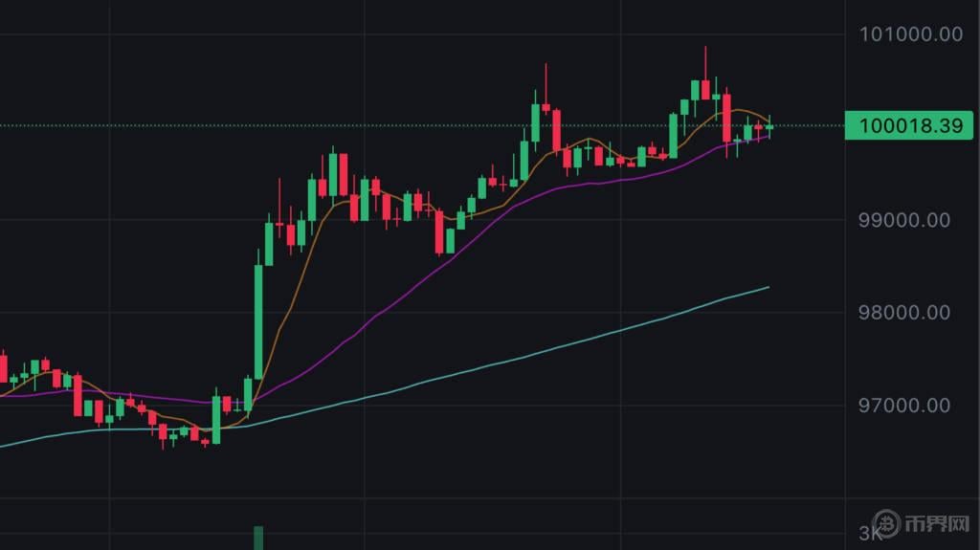980x550 pixels.
Task: Select the green current price tag 100018.39
Action: [x=909, y=125]
